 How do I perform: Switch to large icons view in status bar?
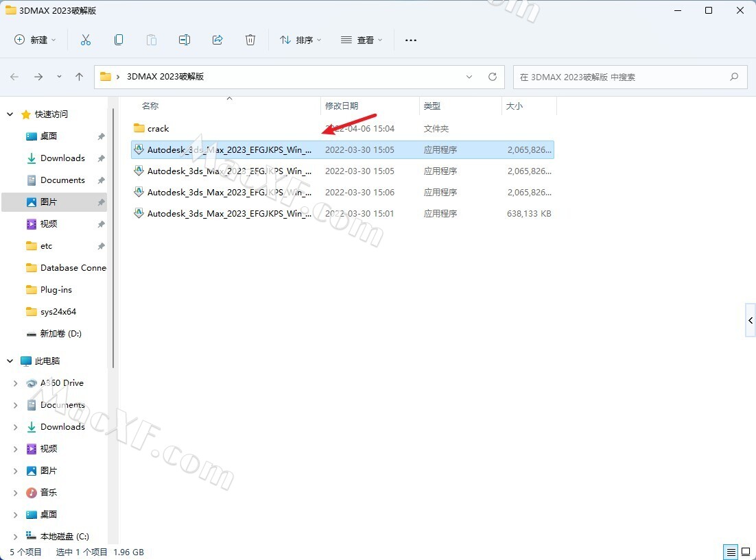click(746, 552)
